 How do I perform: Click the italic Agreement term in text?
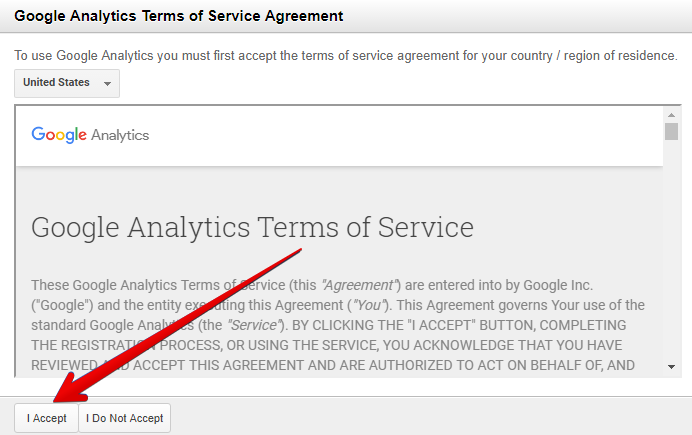pyautogui.click(x=359, y=285)
